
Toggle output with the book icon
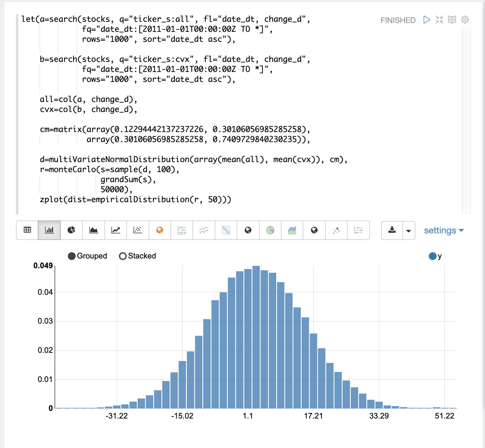pos(452,20)
